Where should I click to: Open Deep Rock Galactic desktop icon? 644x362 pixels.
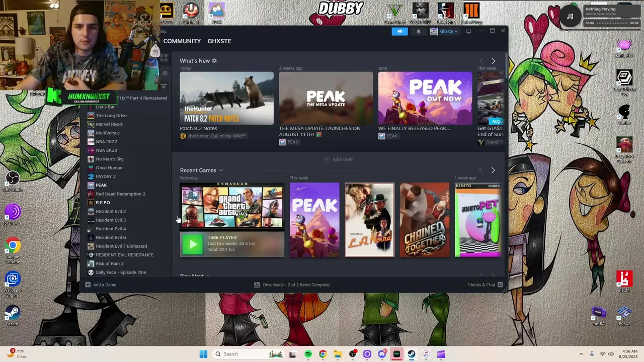624,149
